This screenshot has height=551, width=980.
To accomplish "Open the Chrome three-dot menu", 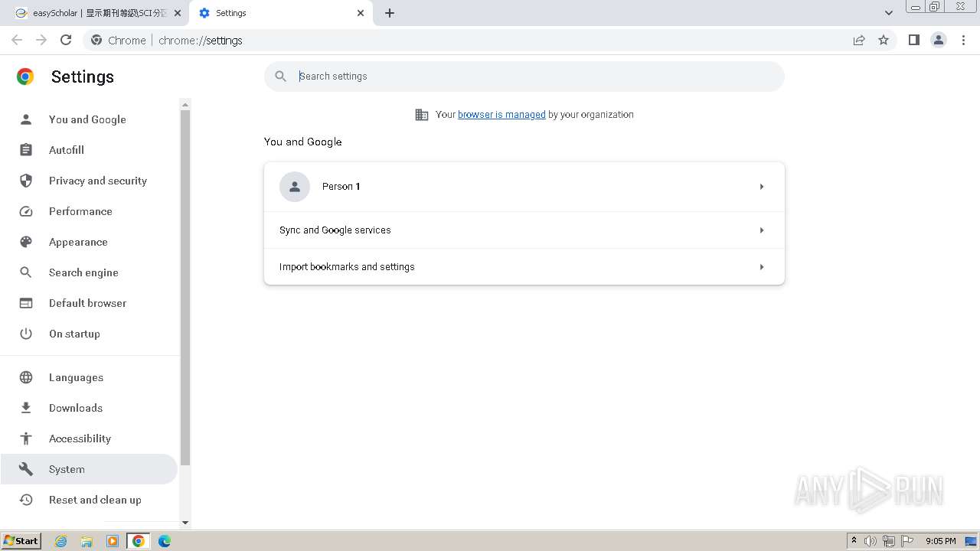I will (x=964, y=40).
